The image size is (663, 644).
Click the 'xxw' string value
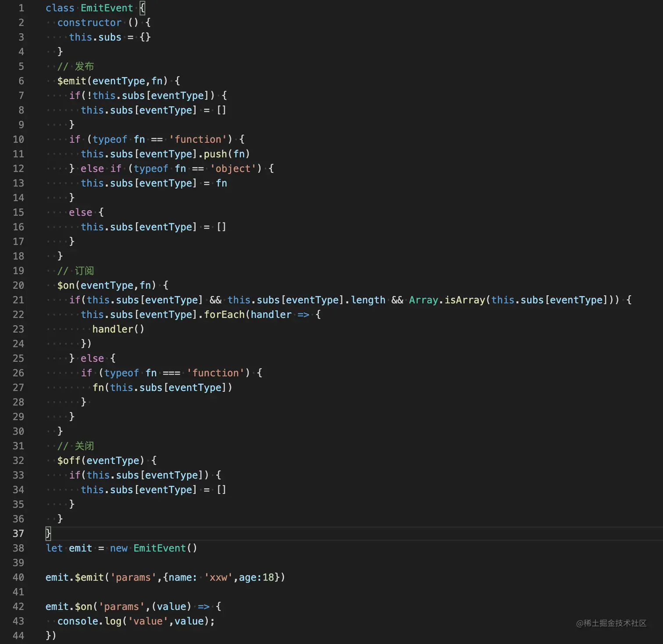tap(218, 577)
